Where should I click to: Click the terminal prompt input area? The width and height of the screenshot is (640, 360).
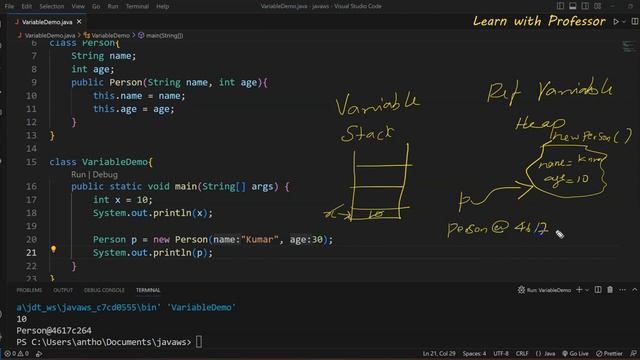(x=199, y=342)
